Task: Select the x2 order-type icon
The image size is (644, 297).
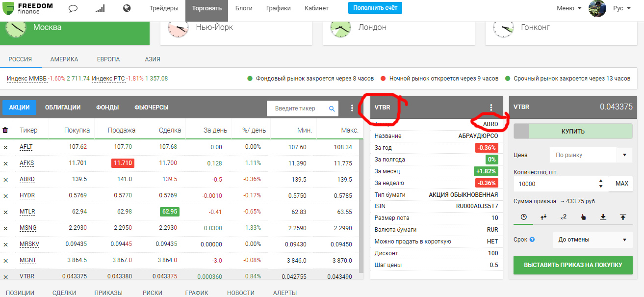Action: (564, 216)
